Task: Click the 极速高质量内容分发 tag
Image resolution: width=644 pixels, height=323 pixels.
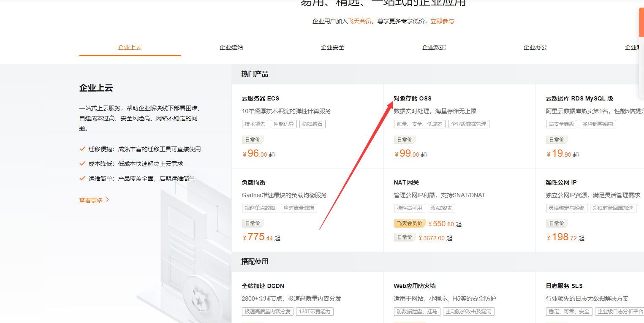Action: (x=268, y=312)
